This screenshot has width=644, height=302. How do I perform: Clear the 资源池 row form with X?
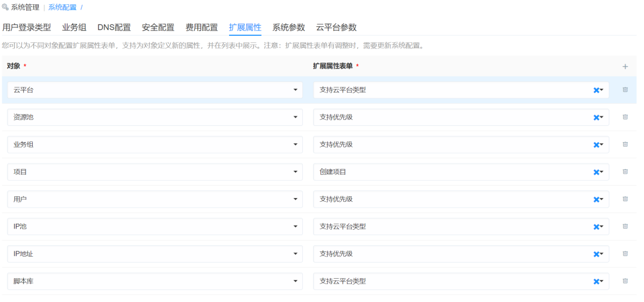596,118
